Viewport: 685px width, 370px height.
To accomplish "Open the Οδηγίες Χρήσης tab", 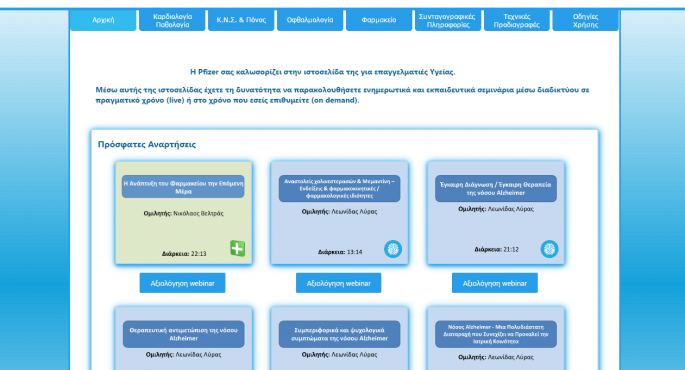I will [585, 20].
